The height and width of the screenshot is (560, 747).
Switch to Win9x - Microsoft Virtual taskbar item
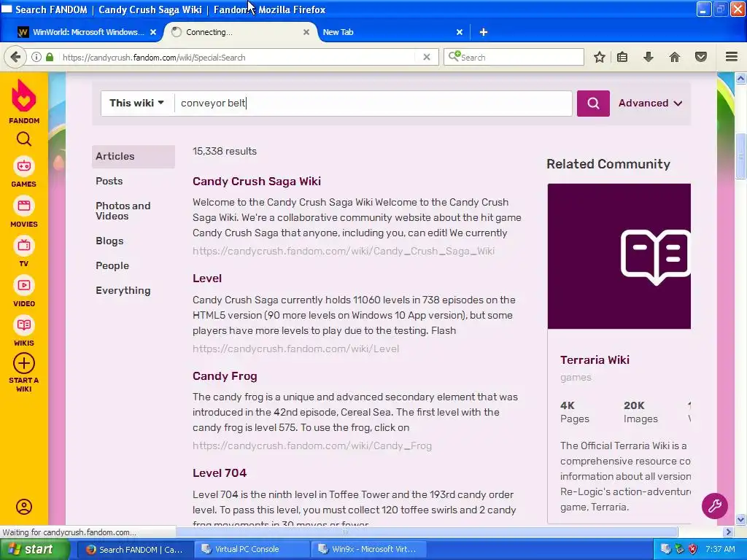[368, 549]
